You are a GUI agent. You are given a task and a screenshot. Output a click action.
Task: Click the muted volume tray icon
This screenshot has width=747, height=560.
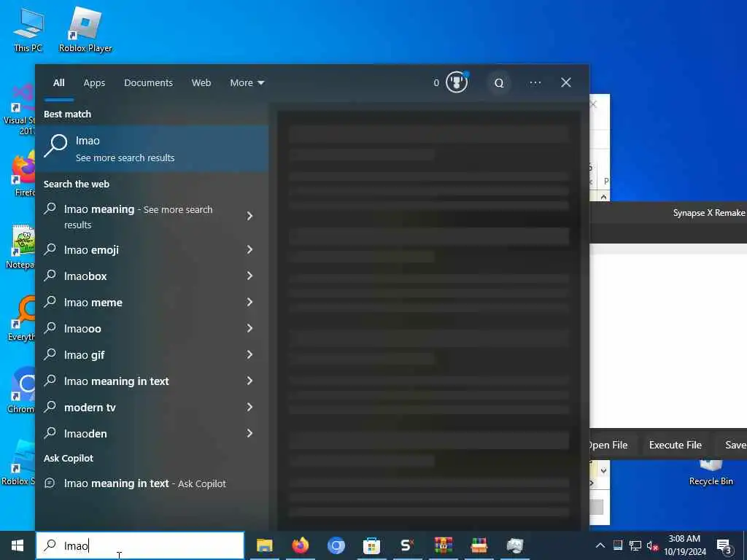click(652, 545)
